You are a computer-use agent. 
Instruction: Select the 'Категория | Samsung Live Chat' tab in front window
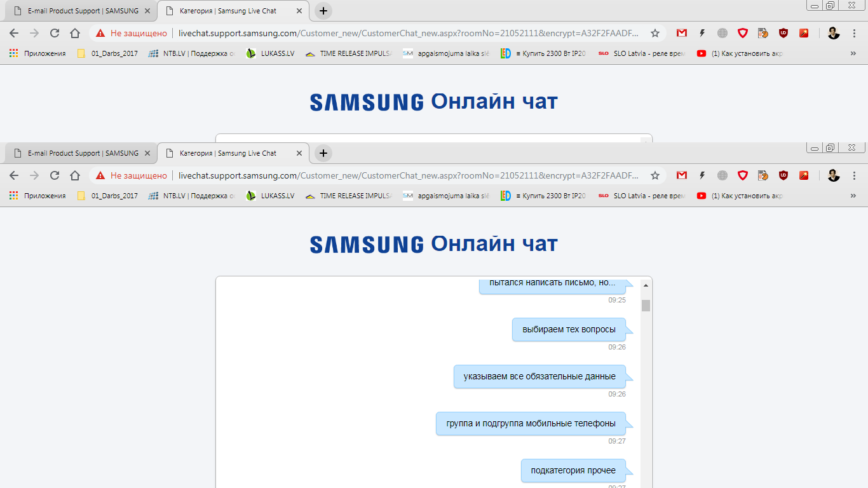pos(233,153)
